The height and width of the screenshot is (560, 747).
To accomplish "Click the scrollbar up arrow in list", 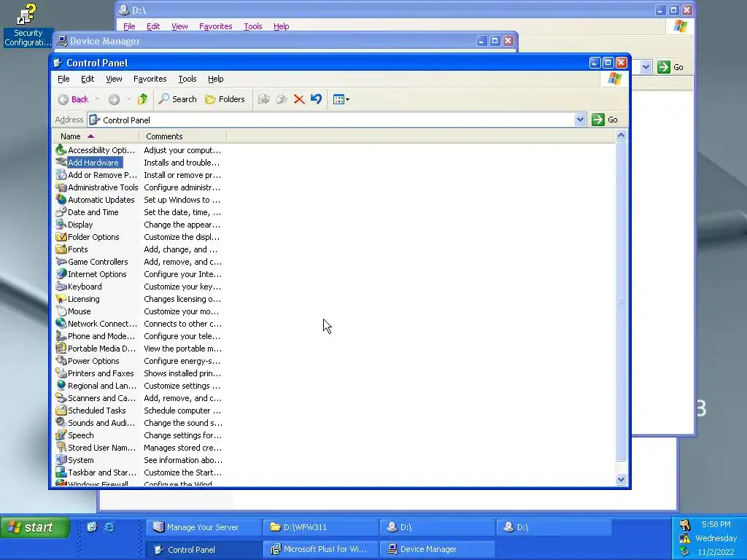I will coord(621,136).
